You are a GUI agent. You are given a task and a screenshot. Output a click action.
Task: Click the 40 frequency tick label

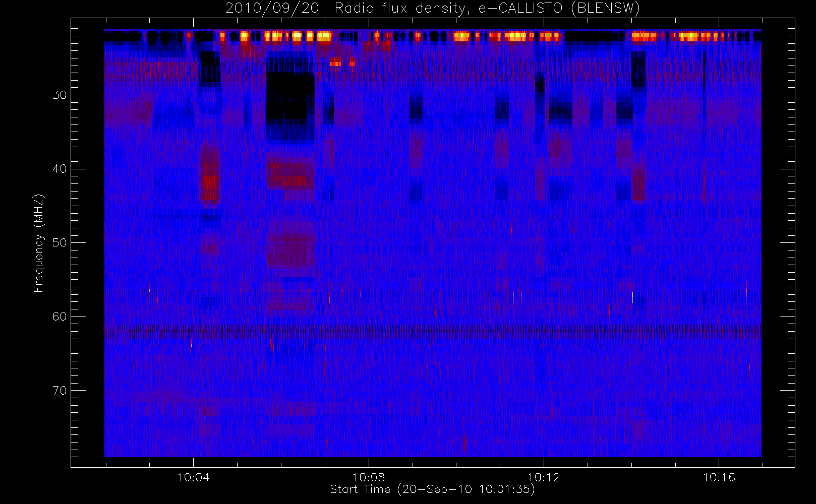60,169
